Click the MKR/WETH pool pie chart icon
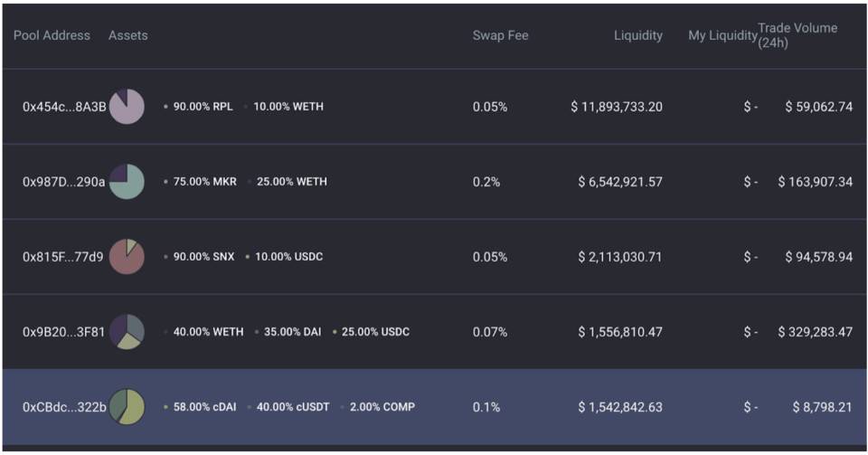 coord(127,182)
